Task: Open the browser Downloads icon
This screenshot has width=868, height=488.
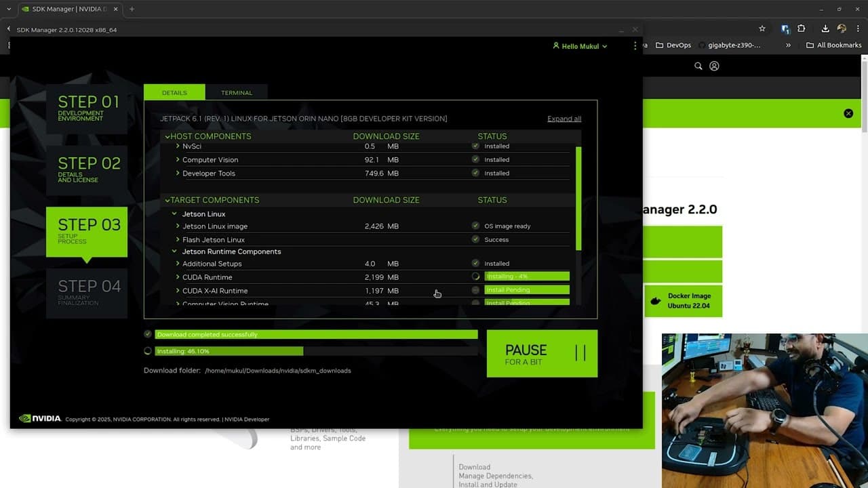Action: 825,28
